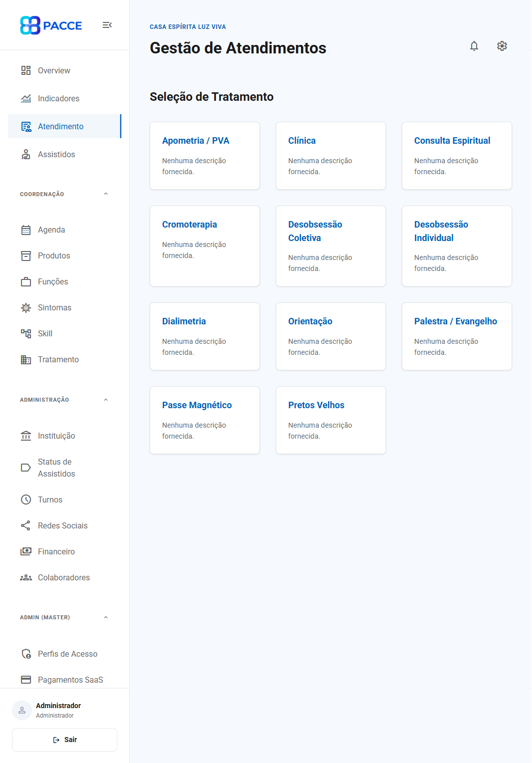Image resolution: width=532 pixels, height=763 pixels.
Task: Open the notifications bell
Action: pyautogui.click(x=474, y=46)
